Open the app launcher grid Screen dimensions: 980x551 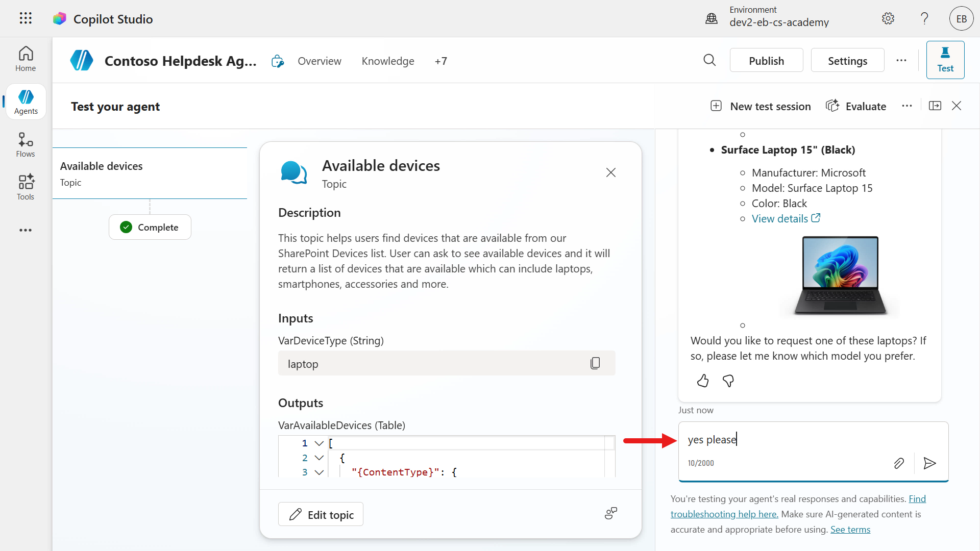(26, 19)
